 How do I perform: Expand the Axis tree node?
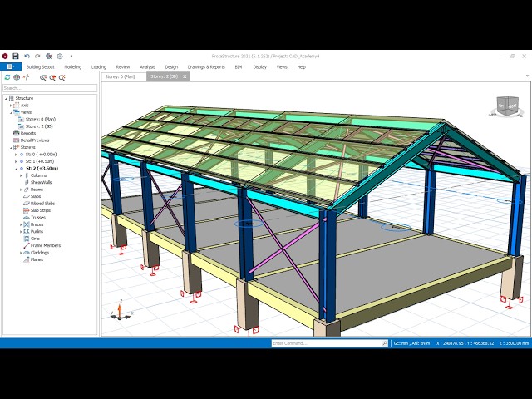pyautogui.click(x=11, y=106)
